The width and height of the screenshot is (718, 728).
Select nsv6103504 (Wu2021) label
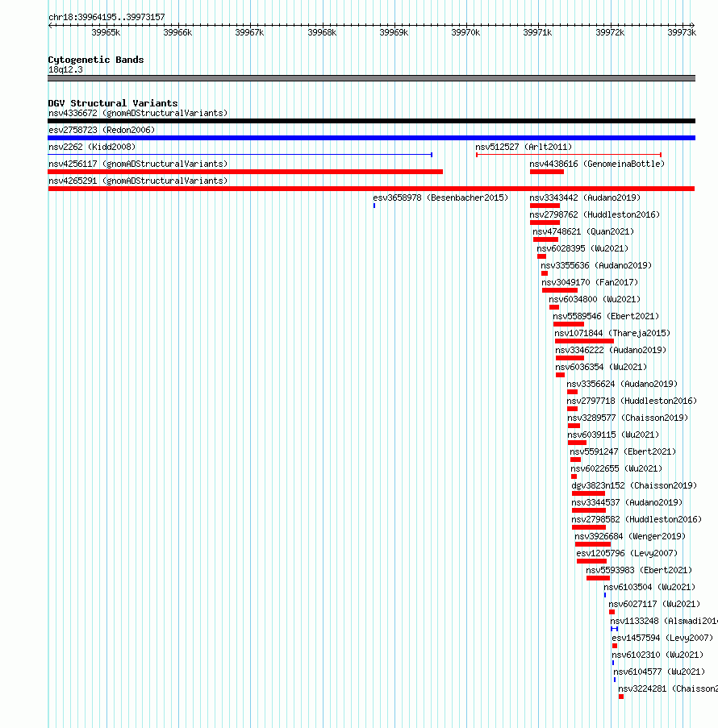click(x=649, y=588)
